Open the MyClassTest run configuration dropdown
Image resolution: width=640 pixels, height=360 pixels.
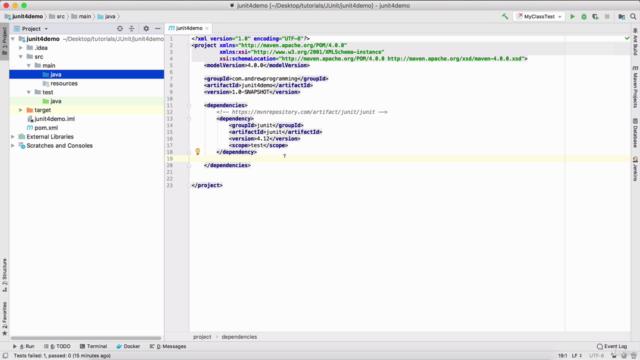tap(539, 16)
